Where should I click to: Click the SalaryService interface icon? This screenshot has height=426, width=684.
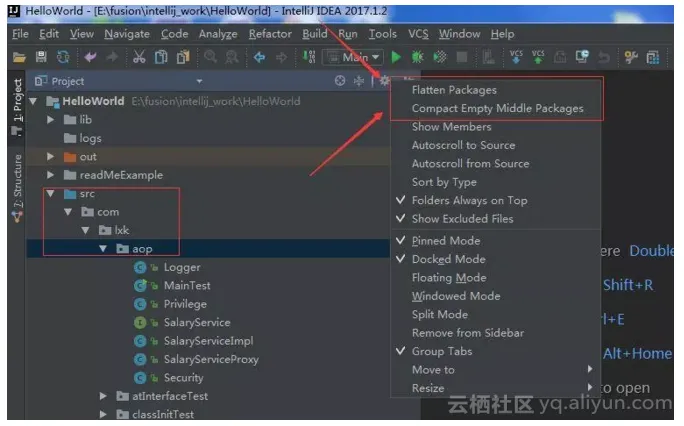pos(140,323)
